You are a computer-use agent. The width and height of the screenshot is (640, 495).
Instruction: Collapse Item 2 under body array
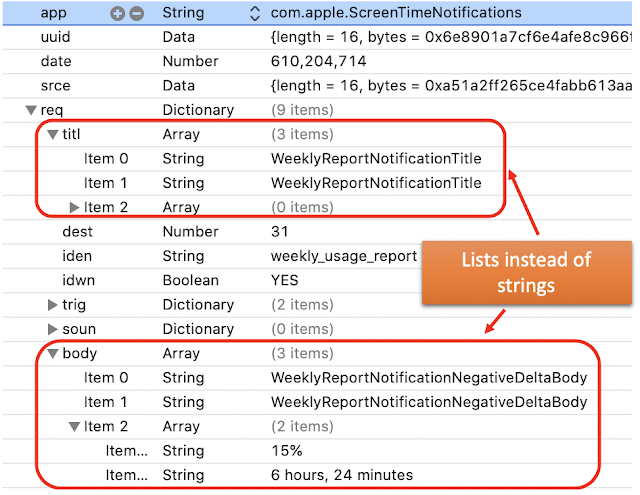[74, 426]
